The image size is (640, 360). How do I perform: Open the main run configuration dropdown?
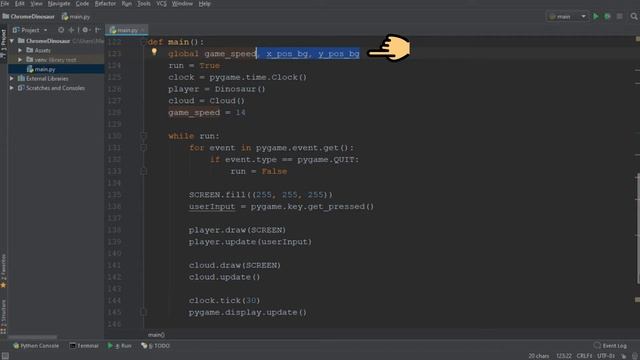(x=567, y=16)
